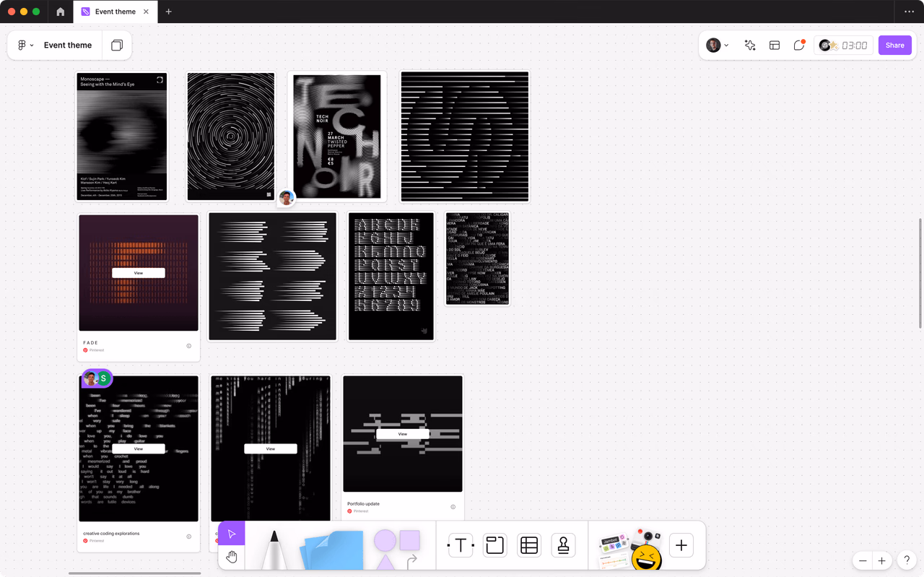Open the comments bubble icon
924x577 pixels.
[799, 45]
